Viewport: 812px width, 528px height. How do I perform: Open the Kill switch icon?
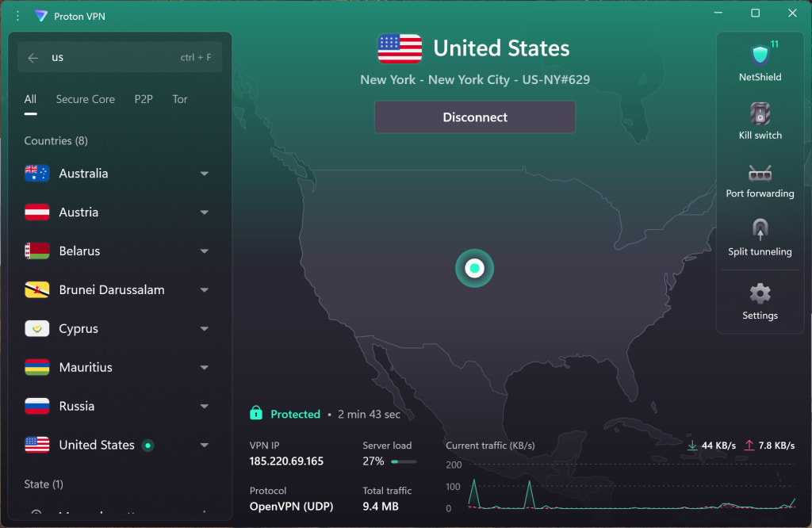[x=760, y=114]
